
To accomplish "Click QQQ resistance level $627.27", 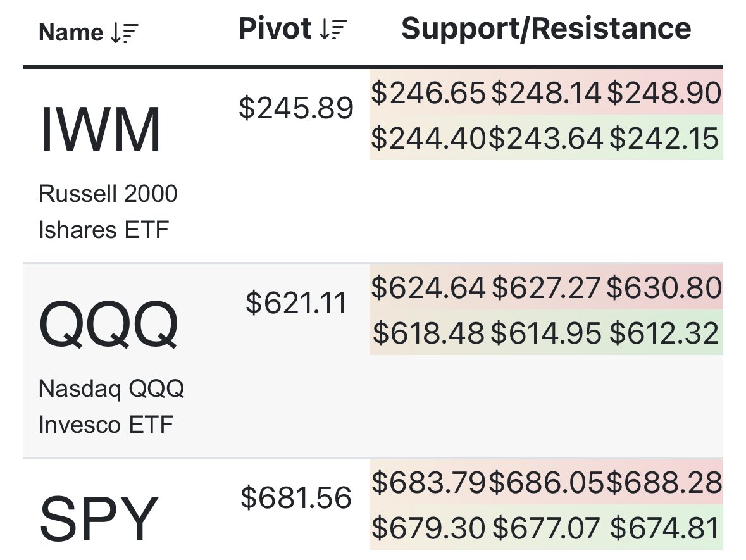I will tap(546, 289).
